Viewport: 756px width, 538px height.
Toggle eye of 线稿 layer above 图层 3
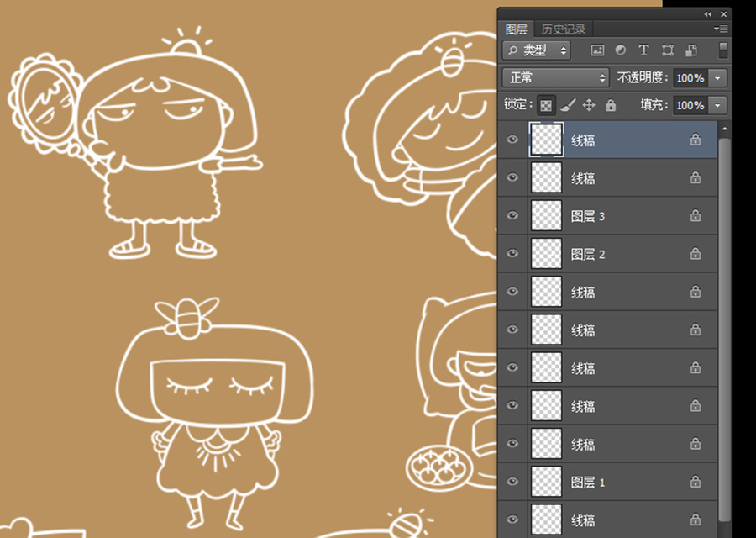tap(512, 177)
